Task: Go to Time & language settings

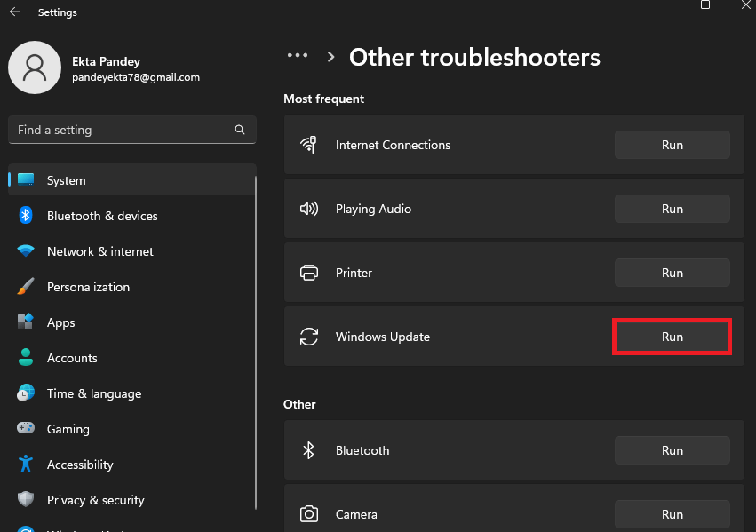Action: coord(93,393)
